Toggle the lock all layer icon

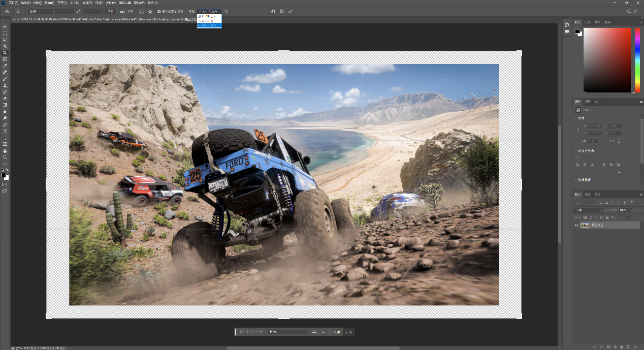(x=608, y=217)
